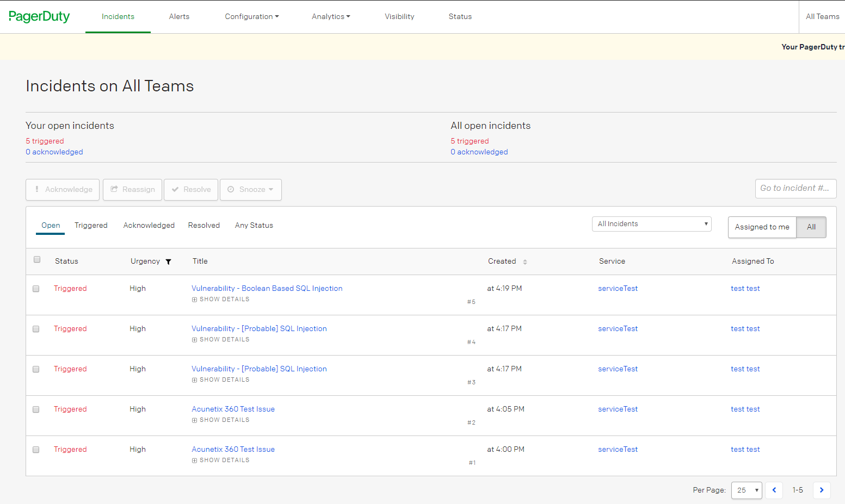Open Your open incidents 5 triggered link

pos(45,141)
